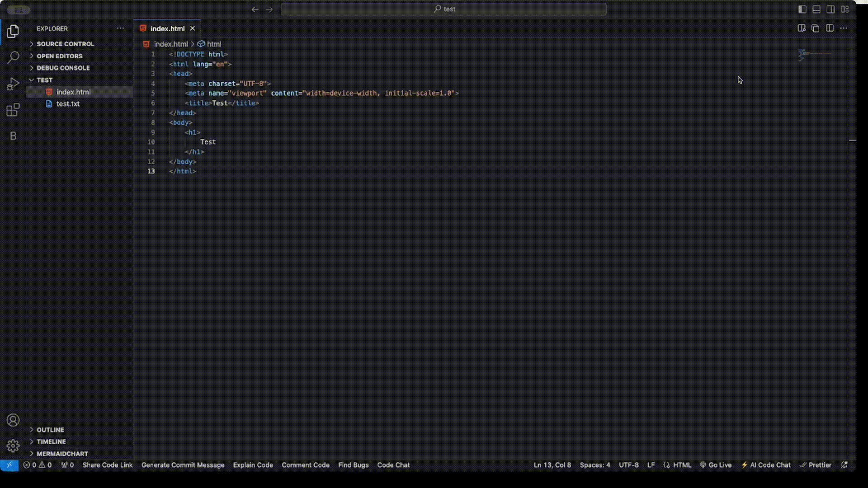Open the Accounts icon in activity bar
The width and height of the screenshot is (868, 488).
pyautogui.click(x=13, y=420)
